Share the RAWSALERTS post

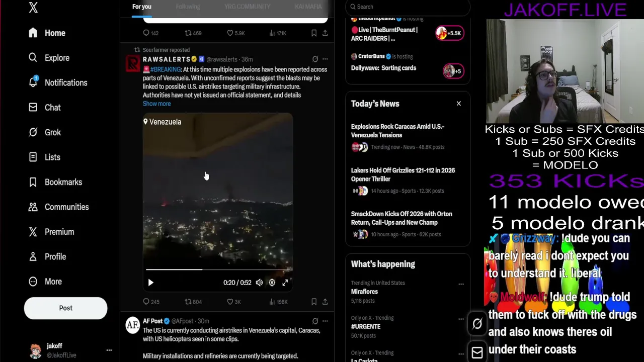point(325,302)
